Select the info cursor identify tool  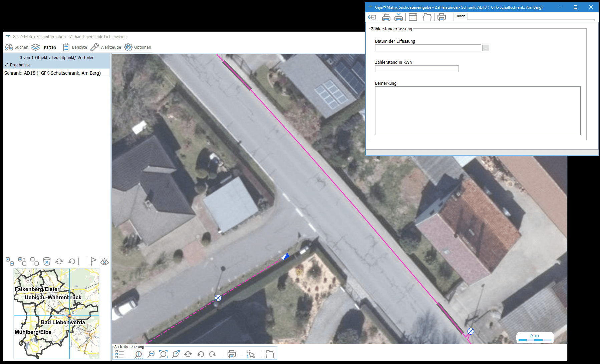(x=251, y=354)
